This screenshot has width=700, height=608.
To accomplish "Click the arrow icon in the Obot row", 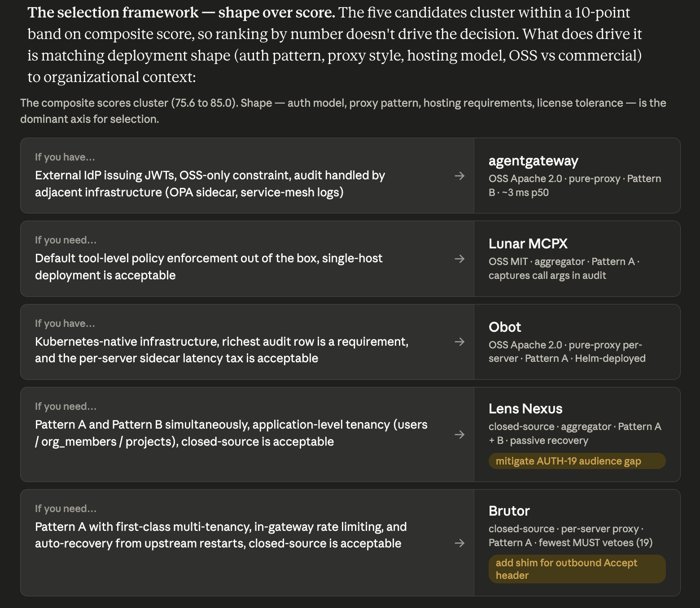I will [x=459, y=342].
